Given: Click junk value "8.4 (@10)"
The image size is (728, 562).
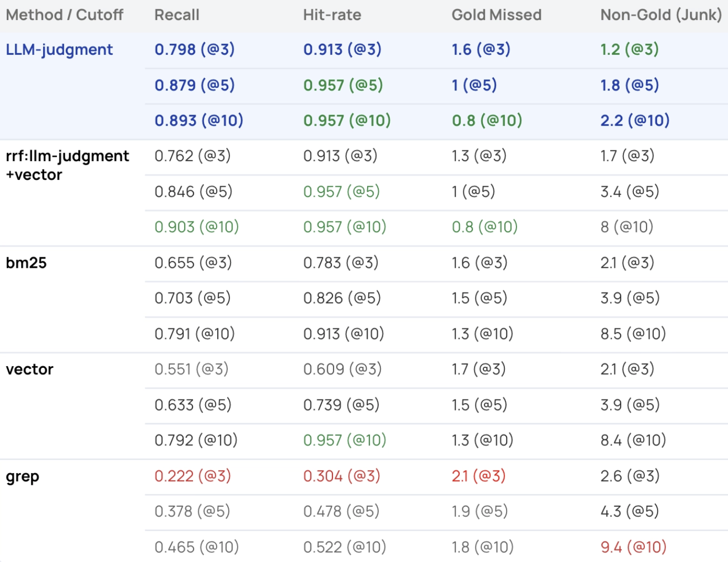Looking at the screenshot, I should pyautogui.click(x=633, y=440).
